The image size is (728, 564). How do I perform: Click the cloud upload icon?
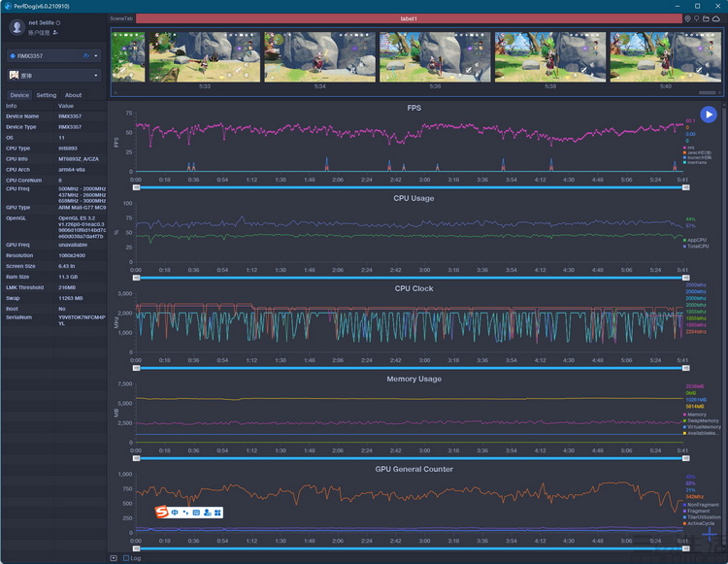click(x=716, y=18)
